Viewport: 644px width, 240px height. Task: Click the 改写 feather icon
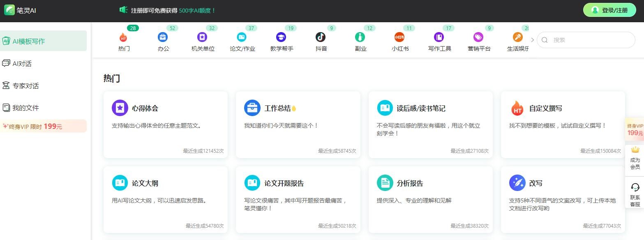[x=517, y=183]
